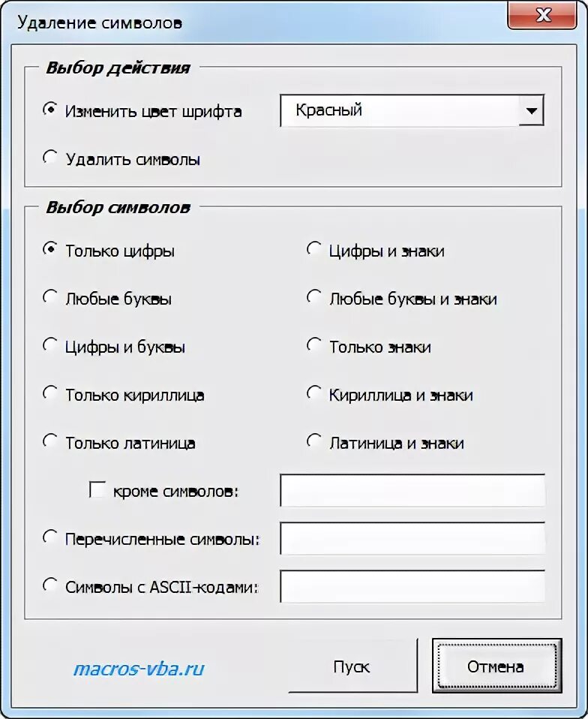The image size is (588, 719).
Task: Click the 'Отмена' button
Action: click(496, 666)
